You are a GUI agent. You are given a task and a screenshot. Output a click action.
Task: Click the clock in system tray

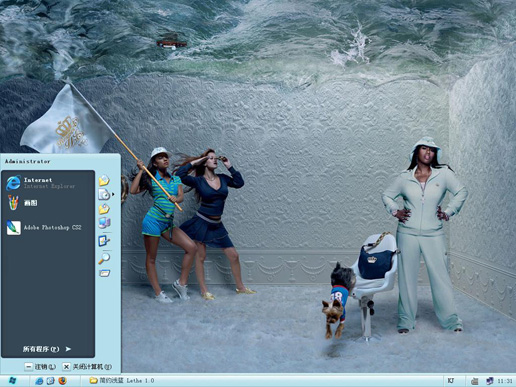point(505,381)
